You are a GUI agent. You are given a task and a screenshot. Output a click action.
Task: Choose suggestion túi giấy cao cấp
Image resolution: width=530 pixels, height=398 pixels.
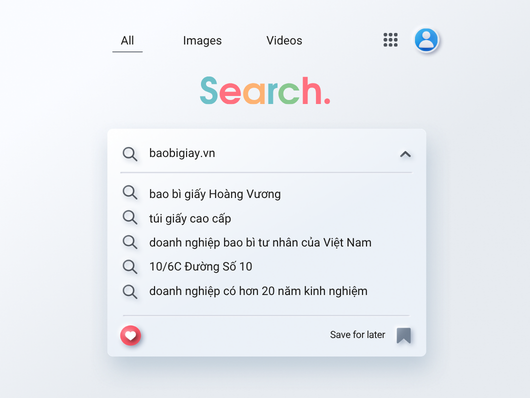point(190,218)
